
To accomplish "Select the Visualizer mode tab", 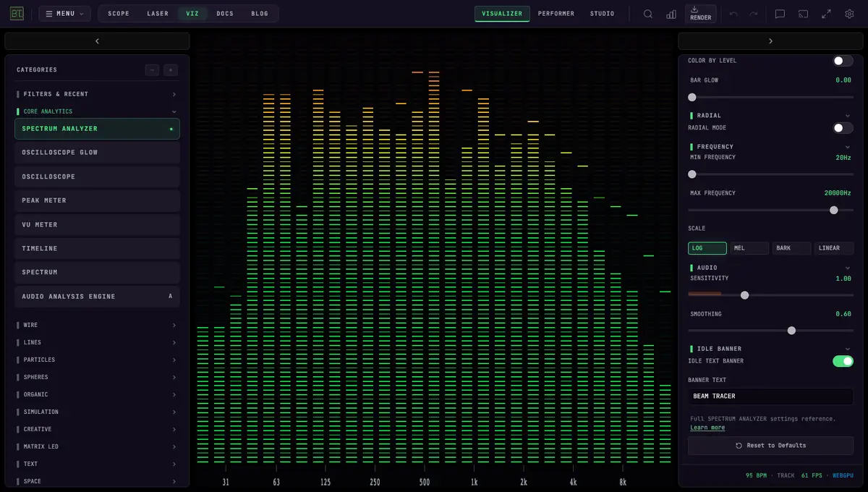I will click(x=502, y=14).
